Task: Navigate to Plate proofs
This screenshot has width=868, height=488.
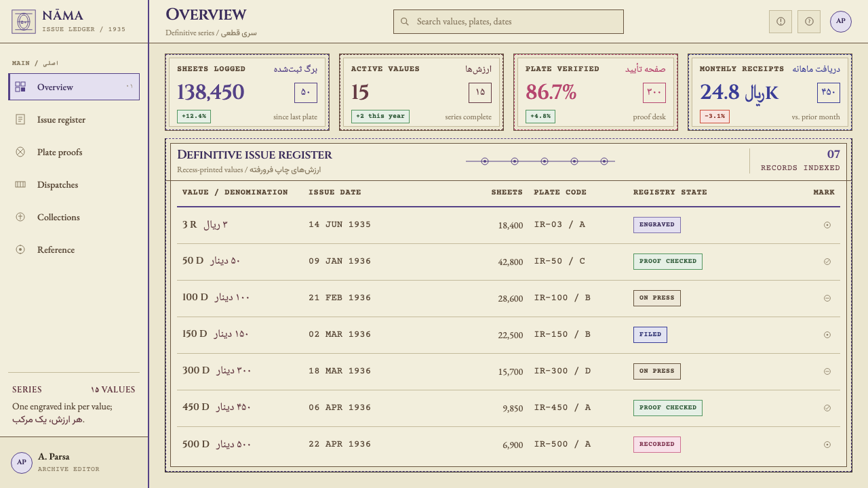Action: tap(74, 152)
